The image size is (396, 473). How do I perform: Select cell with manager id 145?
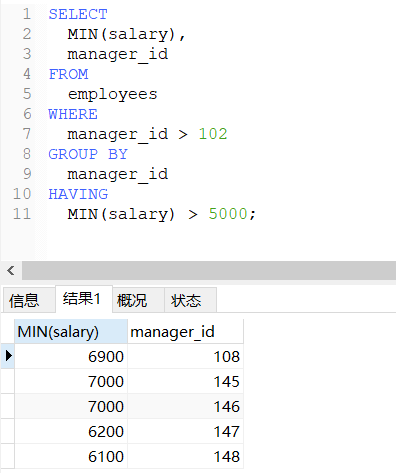tap(185, 381)
